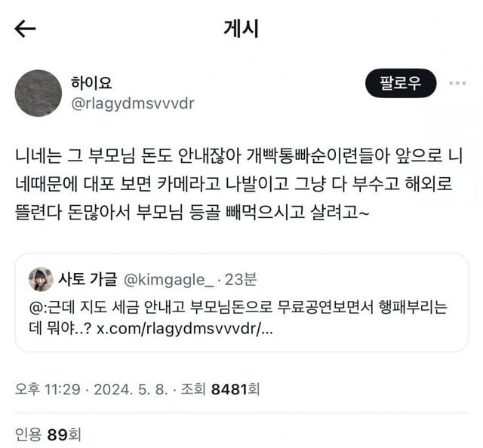Open the 인용 89회 quotes list
Screen dimensions: 483x448
48,434
